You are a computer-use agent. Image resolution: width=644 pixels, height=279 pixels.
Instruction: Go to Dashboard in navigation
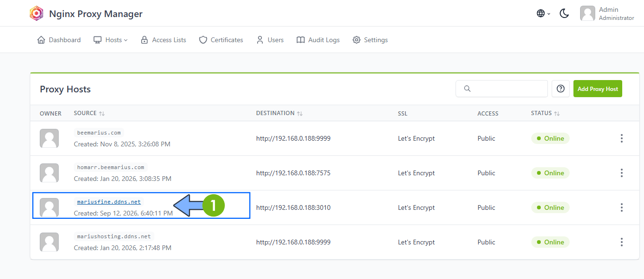(x=59, y=40)
